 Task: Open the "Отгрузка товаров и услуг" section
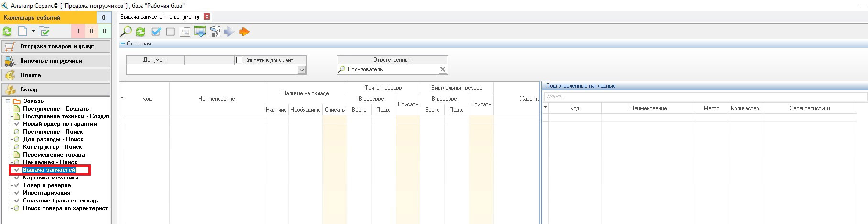coord(55,46)
